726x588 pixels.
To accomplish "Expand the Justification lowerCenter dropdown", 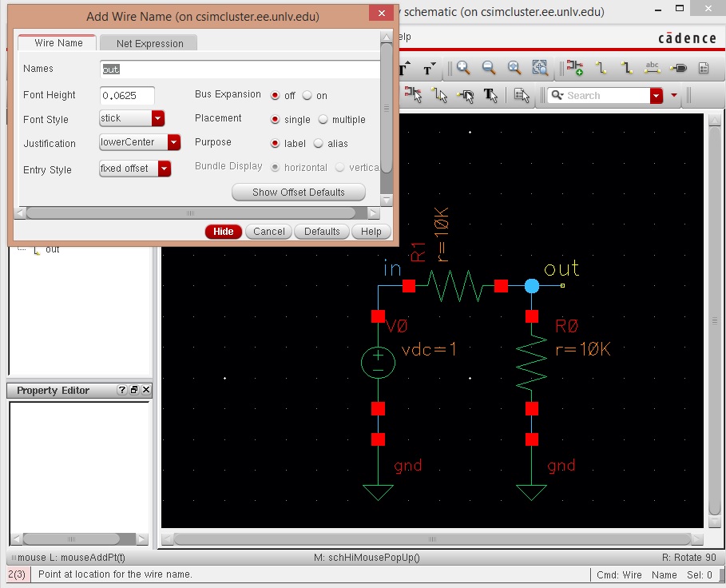I will tap(174, 143).
